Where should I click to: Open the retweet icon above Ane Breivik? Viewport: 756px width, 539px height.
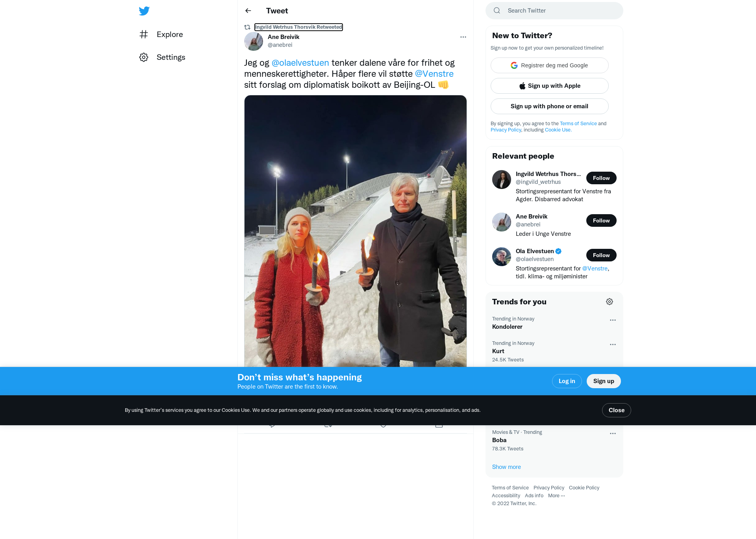point(247,27)
